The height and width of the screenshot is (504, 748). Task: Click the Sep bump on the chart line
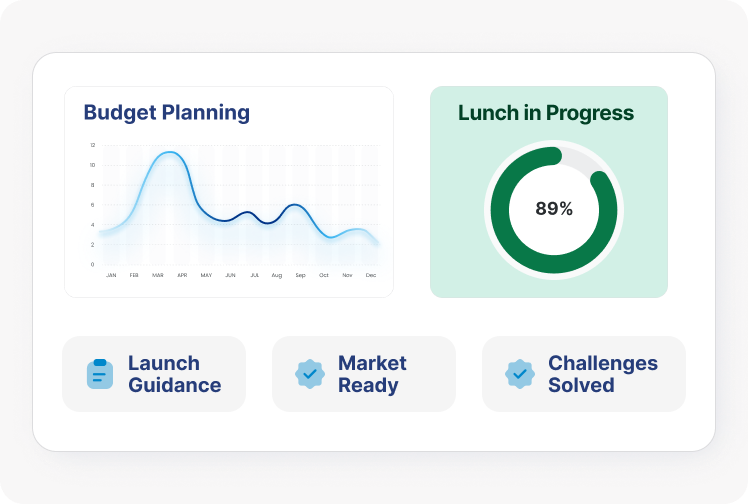click(x=296, y=205)
